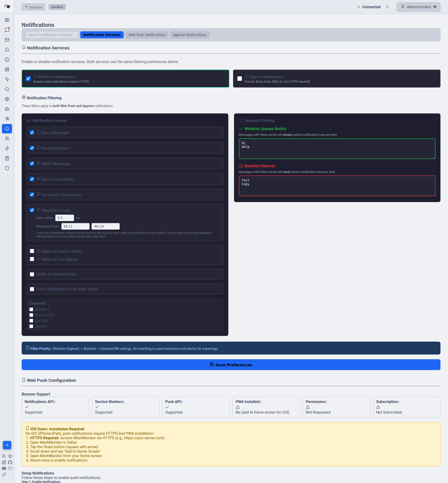The width and height of the screenshot is (448, 483).
Task: Click the Connected status indicator
Action: [369, 7]
